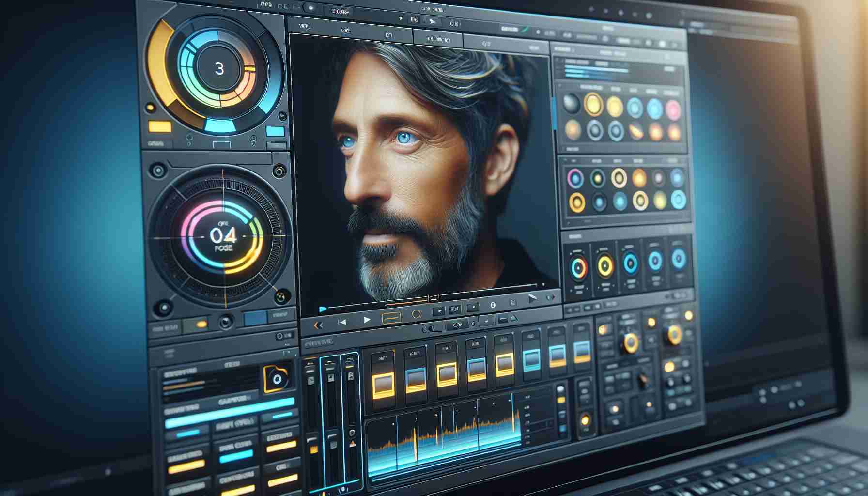Click the gray play arrow at preview toolbar's right end
868x496 pixels.
point(532,299)
